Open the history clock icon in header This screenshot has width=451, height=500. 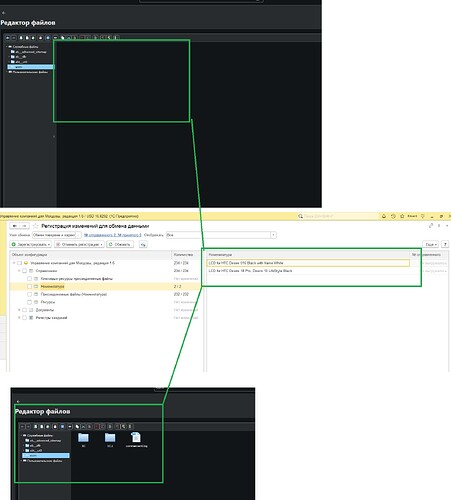(x=393, y=216)
